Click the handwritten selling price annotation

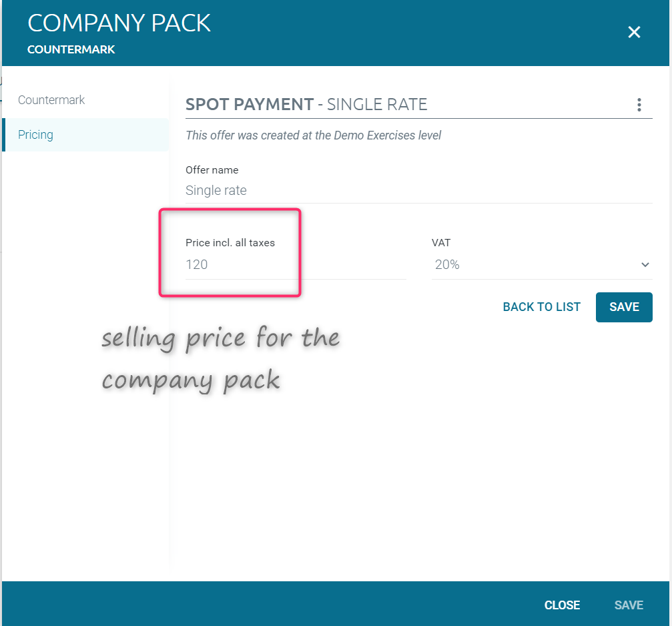coord(220,359)
